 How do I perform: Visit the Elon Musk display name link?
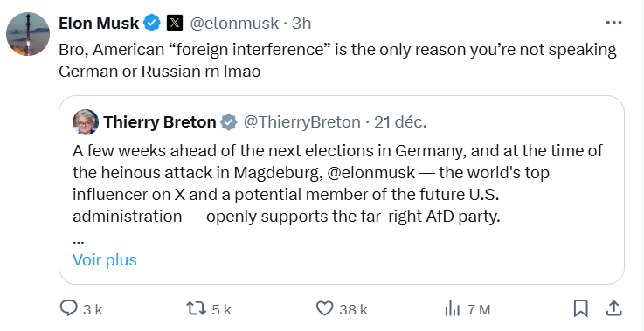click(99, 23)
